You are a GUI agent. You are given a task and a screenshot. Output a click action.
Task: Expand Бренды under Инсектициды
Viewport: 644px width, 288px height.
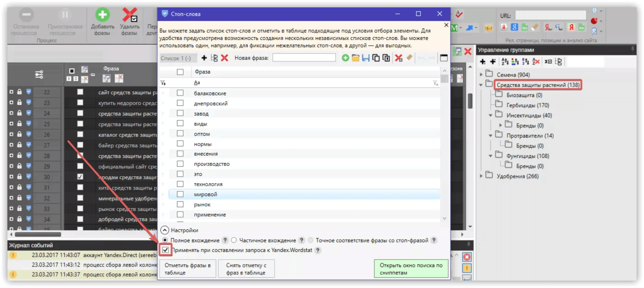point(501,125)
